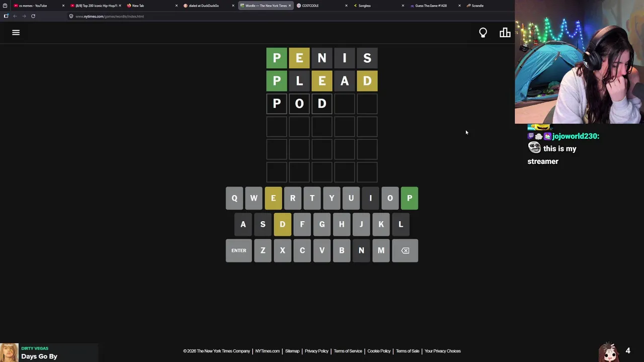Tap the dark N key
Image resolution: width=644 pixels, height=362 pixels.
[361, 250]
